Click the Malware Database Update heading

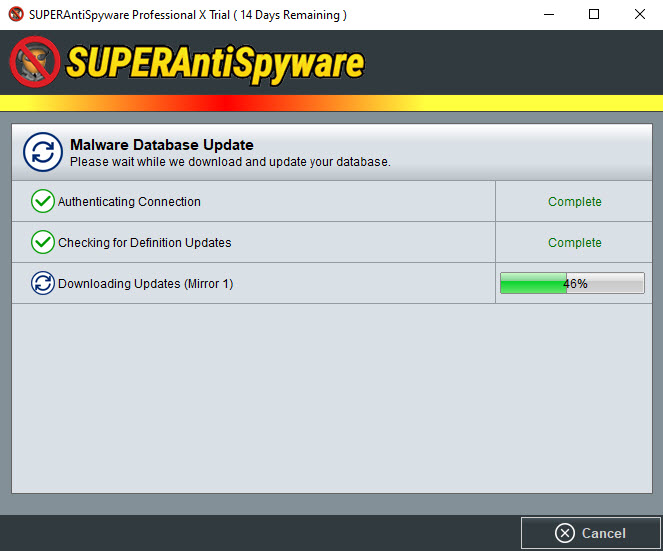[x=162, y=145]
